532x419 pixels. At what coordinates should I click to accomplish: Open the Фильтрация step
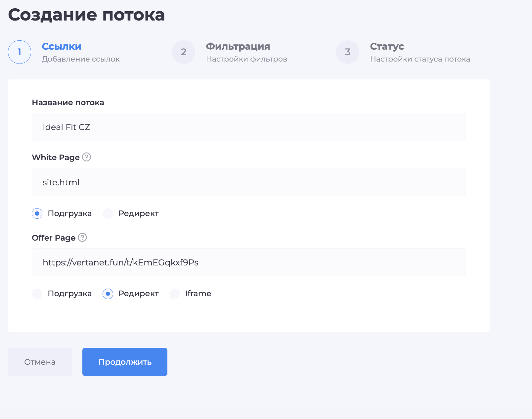tap(238, 47)
